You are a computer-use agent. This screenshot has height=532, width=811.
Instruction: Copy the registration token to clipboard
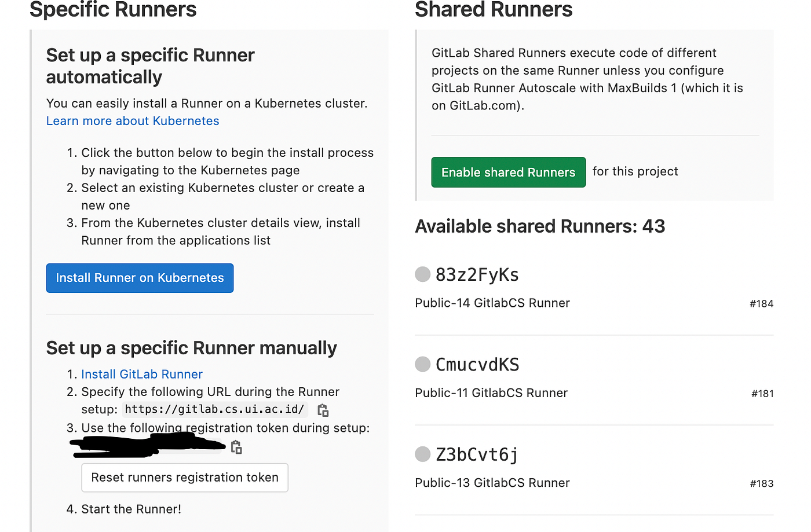(x=236, y=447)
